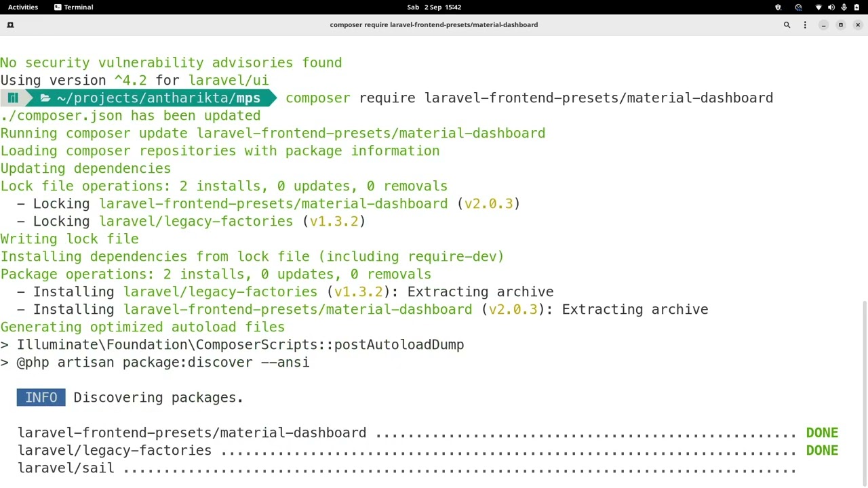868x488 pixels.
Task: Open the Wi-Fi network indicator
Action: (818, 7)
